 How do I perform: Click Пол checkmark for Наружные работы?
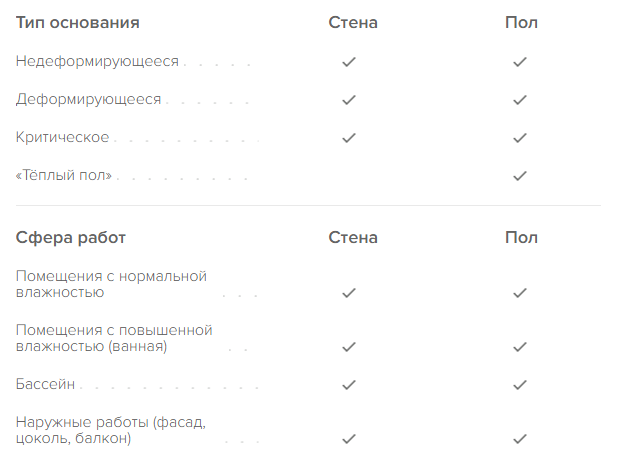tap(520, 438)
